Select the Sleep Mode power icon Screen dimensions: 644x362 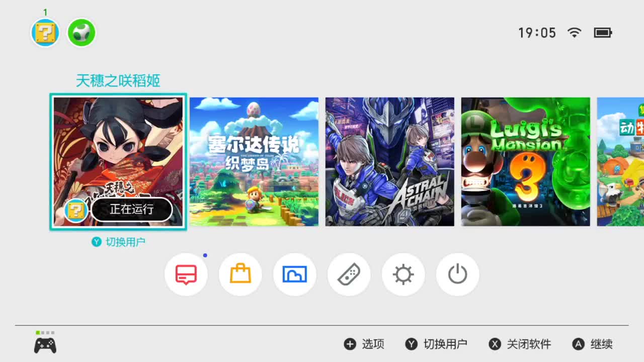(458, 275)
